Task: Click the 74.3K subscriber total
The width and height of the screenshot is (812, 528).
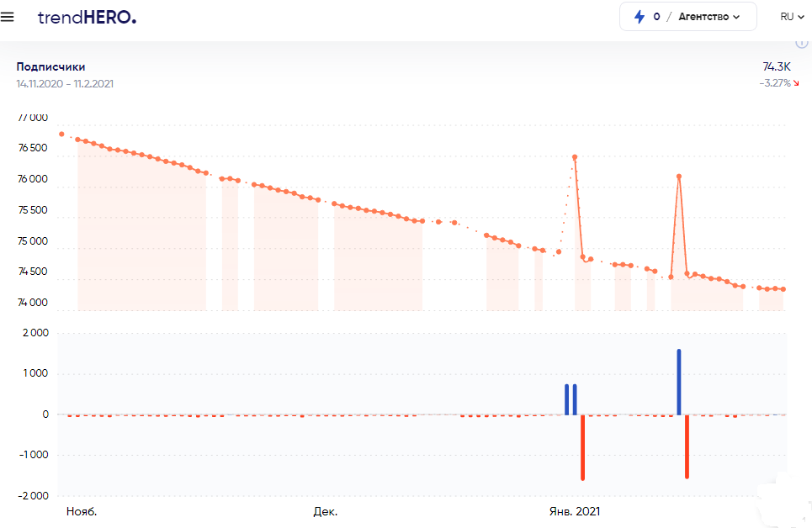Action: (777, 66)
